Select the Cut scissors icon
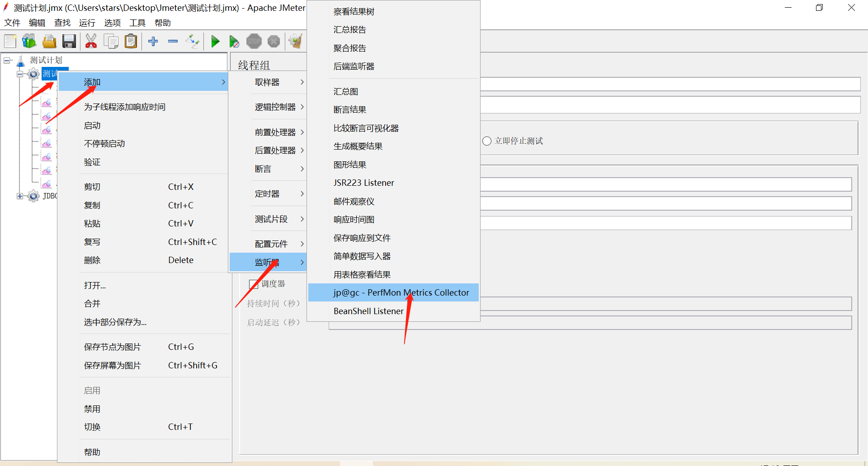This screenshot has height=466, width=868. pyautogui.click(x=91, y=41)
